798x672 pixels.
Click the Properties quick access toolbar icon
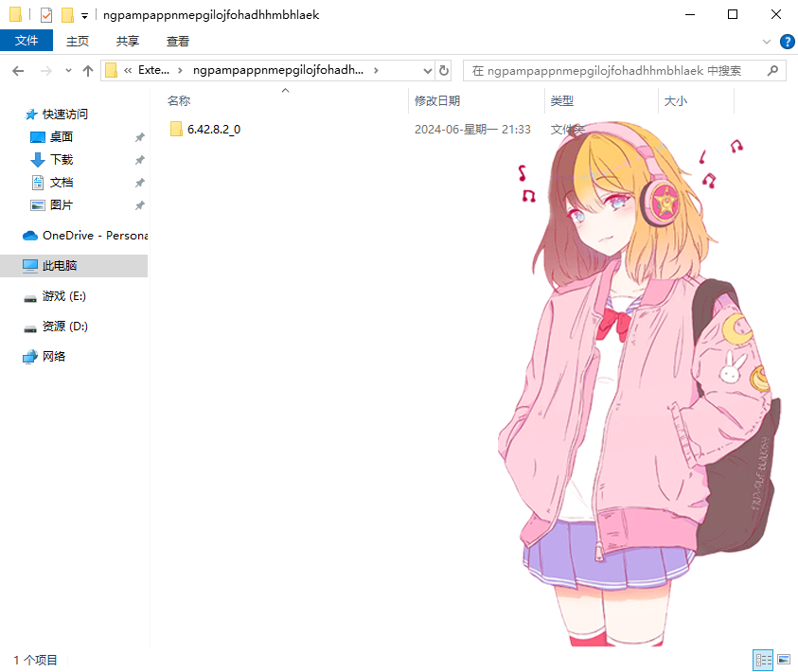coord(46,15)
